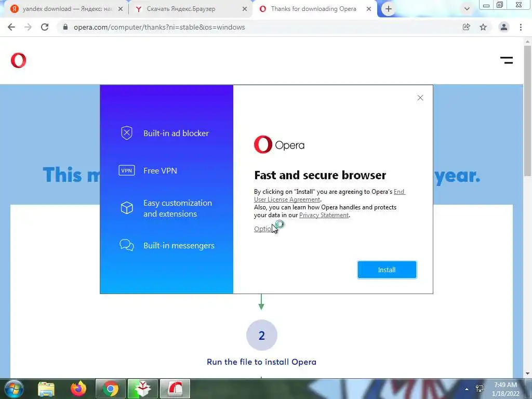Viewport: 532px width, 399px height.
Task: Click the 'Run the file to install Opera' text
Action: (x=262, y=362)
